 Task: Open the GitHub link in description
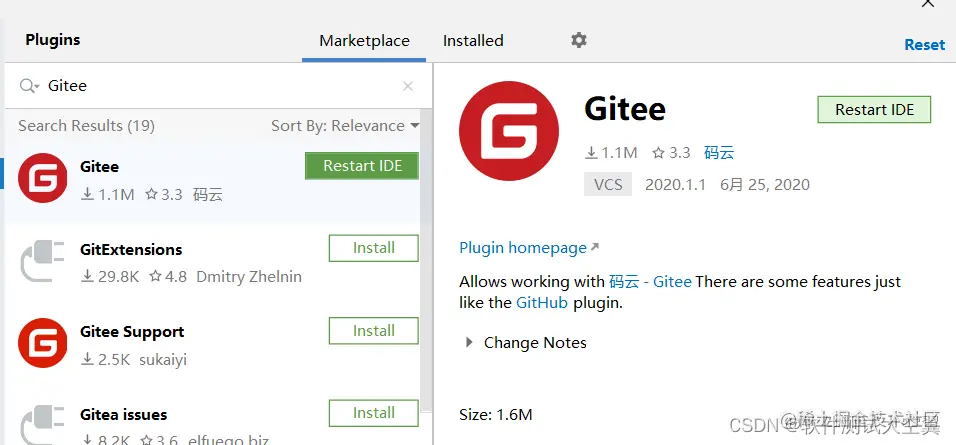tap(542, 302)
